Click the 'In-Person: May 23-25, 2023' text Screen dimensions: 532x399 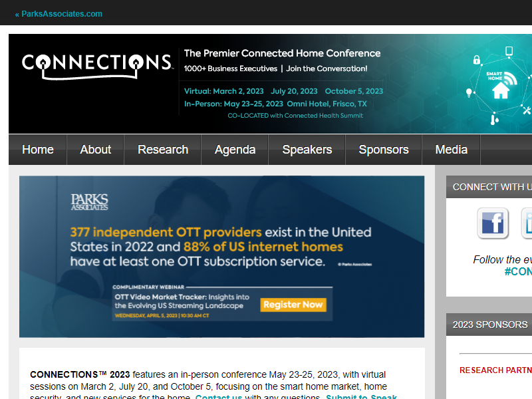click(233, 104)
